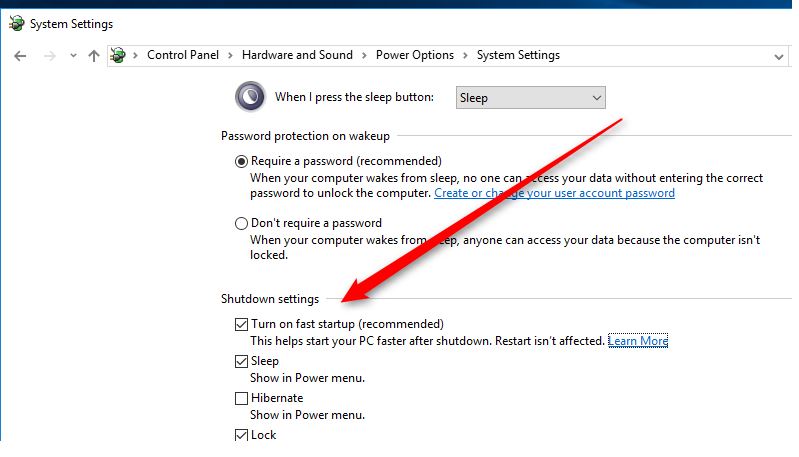Image resolution: width=799 pixels, height=457 pixels.
Task: Select Don't require a password option
Action: tap(241, 223)
